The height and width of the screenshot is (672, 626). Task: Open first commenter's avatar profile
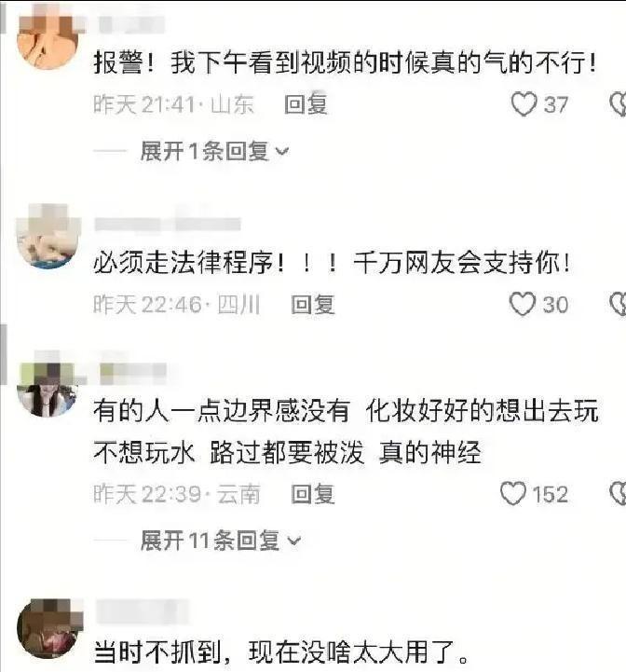[48, 38]
